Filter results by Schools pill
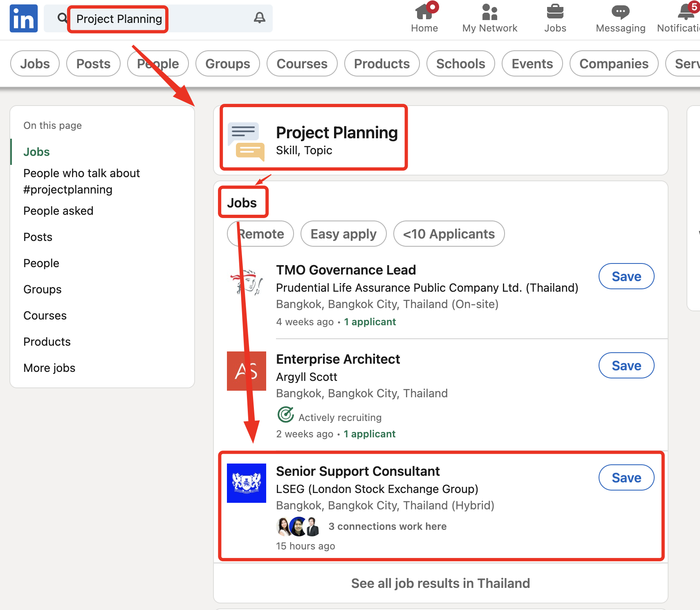 click(x=461, y=63)
